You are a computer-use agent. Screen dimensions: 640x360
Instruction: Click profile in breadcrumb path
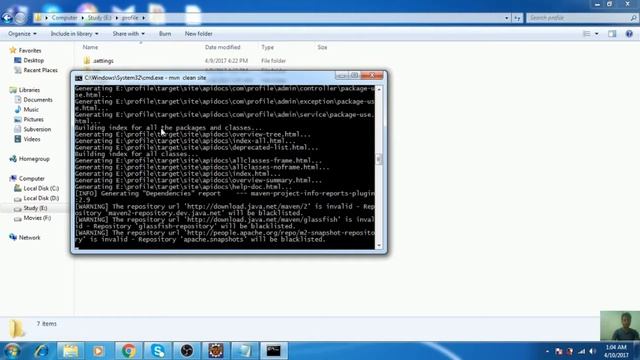tap(130, 18)
